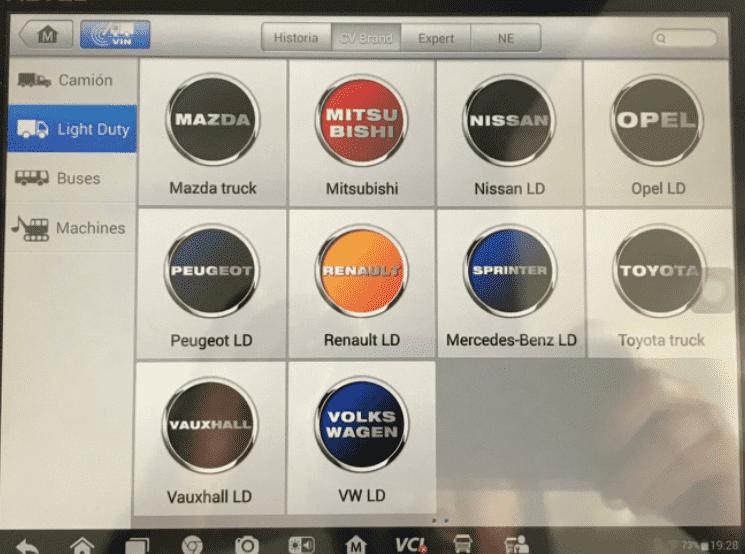Click the Buses bus icon

click(x=32, y=178)
